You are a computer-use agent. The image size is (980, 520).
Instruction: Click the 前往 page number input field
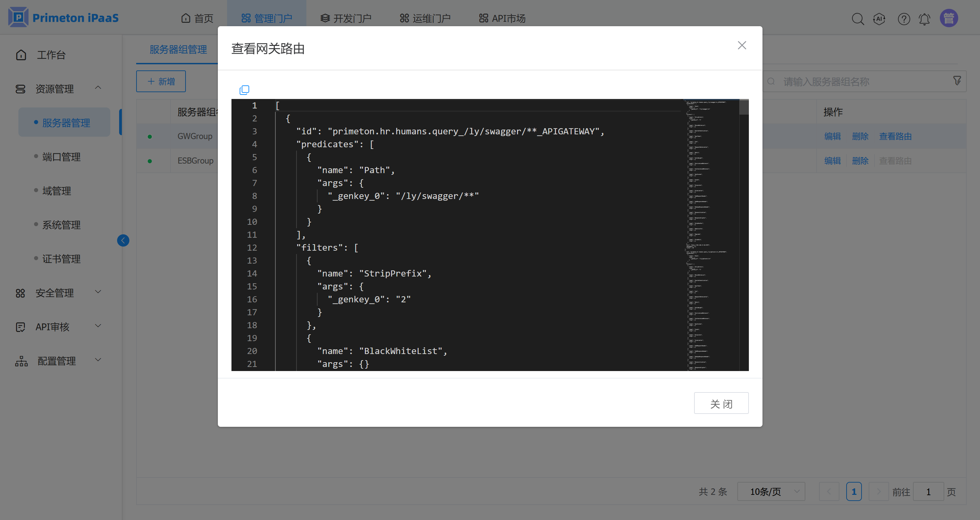point(928,491)
